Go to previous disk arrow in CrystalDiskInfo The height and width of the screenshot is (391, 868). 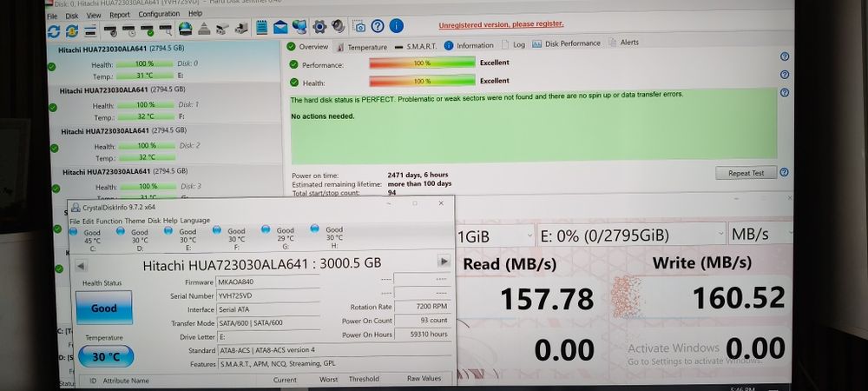coord(81,267)
